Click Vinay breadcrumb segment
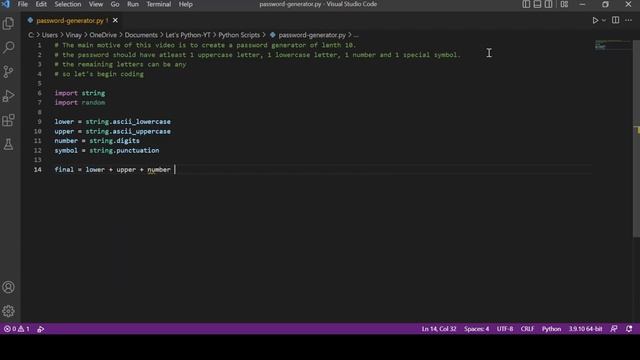640x360 pixels. (x=74, y=35)
